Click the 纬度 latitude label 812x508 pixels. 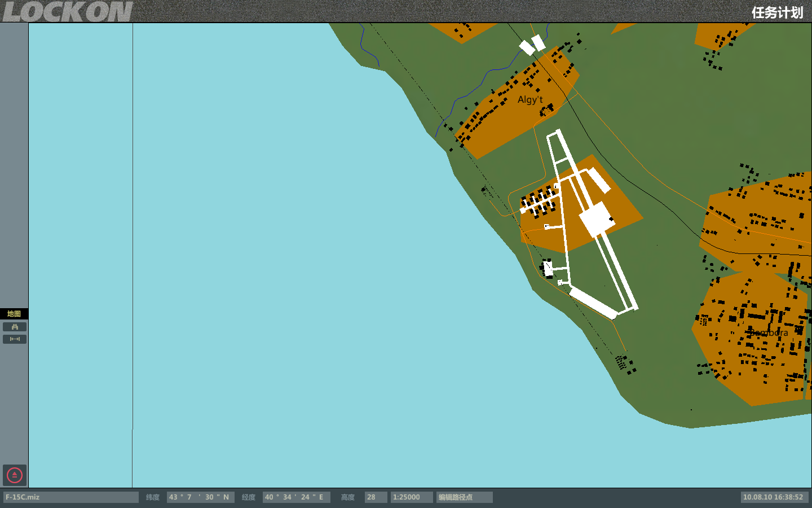(x=153, y=497)
